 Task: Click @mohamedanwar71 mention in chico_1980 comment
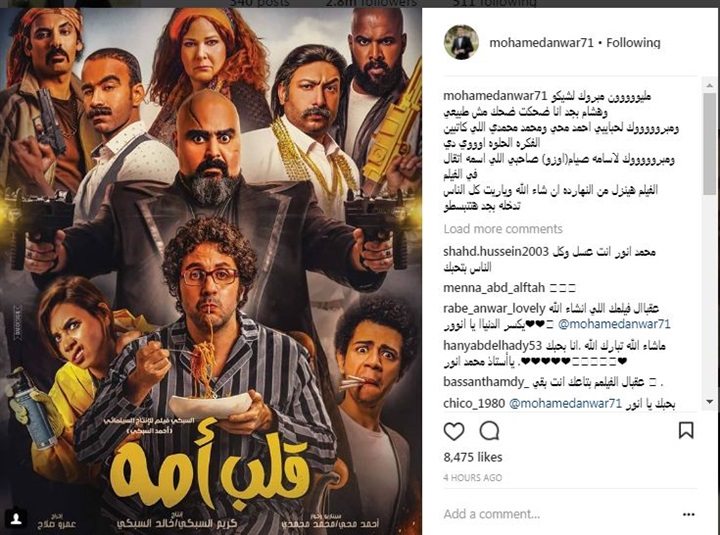click(x=565, y=404)
